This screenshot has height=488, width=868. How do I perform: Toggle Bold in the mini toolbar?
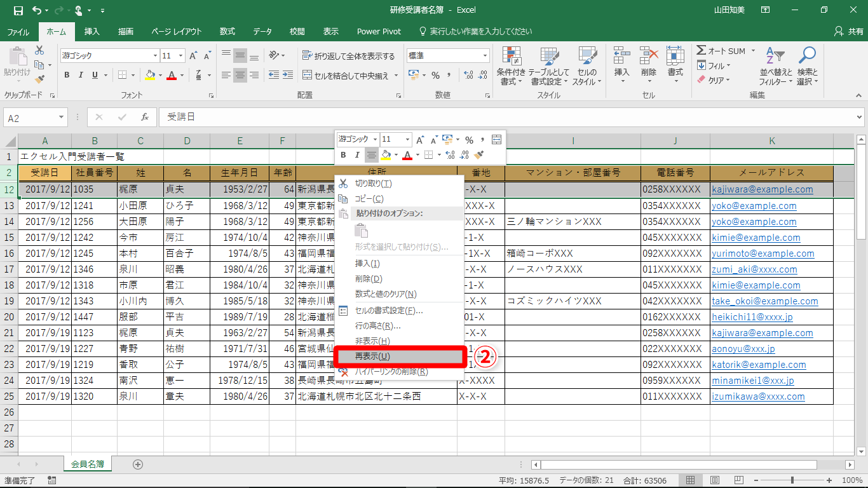(x=343, y=154)
